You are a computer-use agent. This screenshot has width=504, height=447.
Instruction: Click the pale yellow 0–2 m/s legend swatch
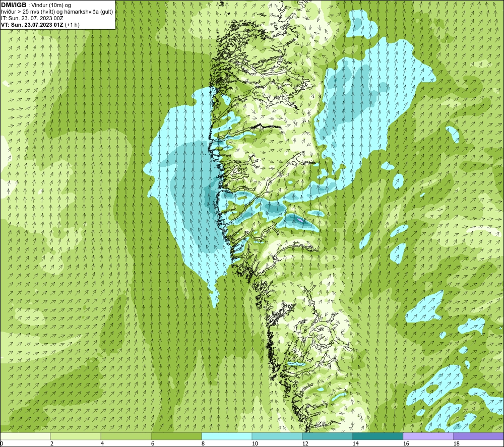pyautogui.click(x=25, y=436)
